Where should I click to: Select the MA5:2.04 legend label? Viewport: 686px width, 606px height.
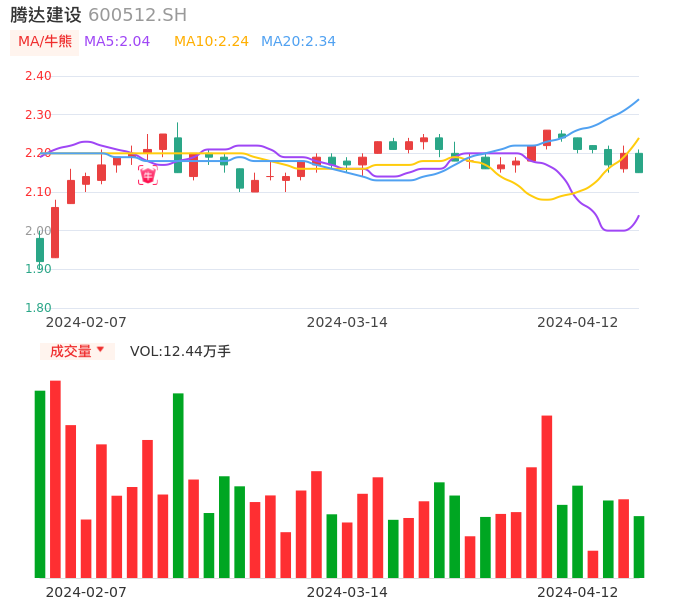click(x=117, y=42)
